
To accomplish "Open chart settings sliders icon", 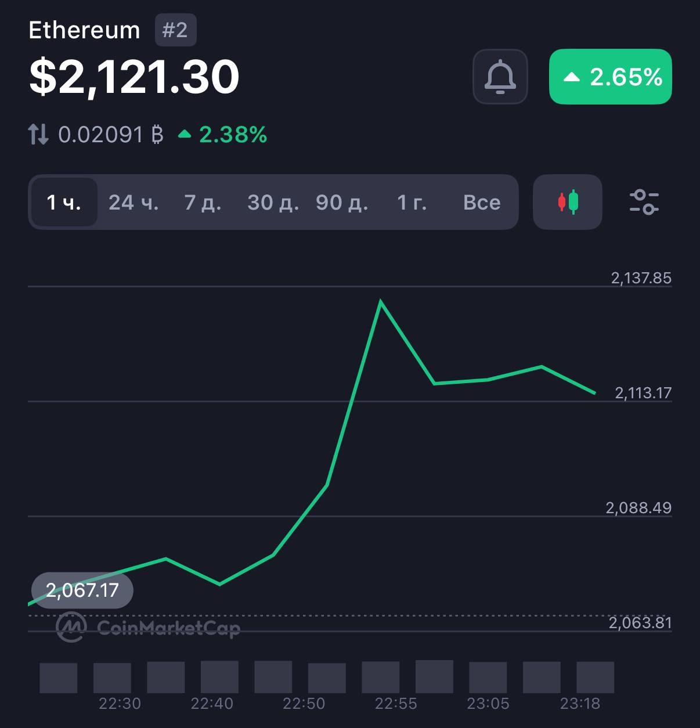I will (x=644, y=202).
